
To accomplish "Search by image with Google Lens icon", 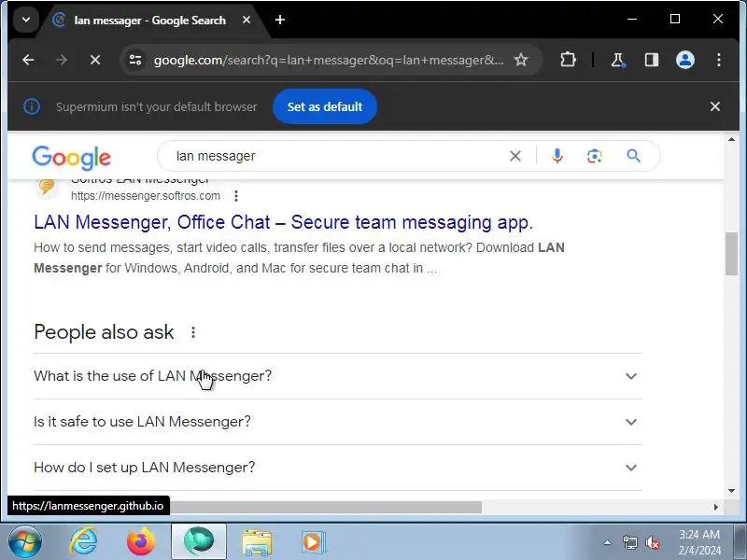I will coord(594,156).
